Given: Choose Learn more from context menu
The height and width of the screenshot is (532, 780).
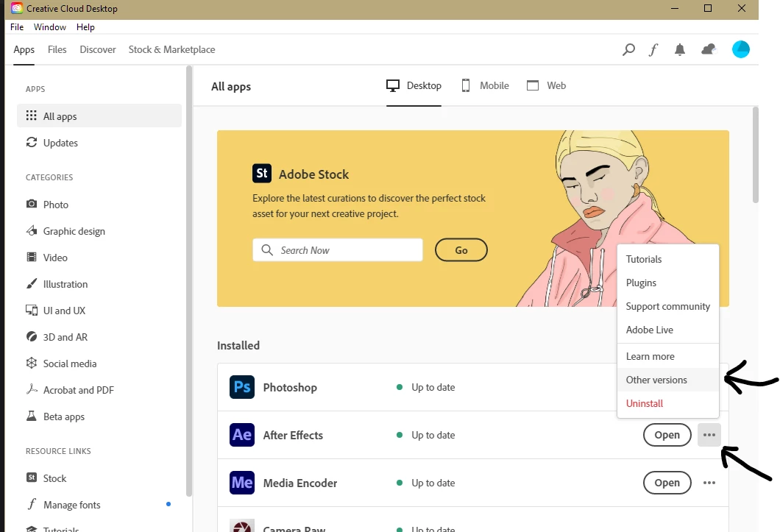Looking at the screenshot, I should (668, 356).
